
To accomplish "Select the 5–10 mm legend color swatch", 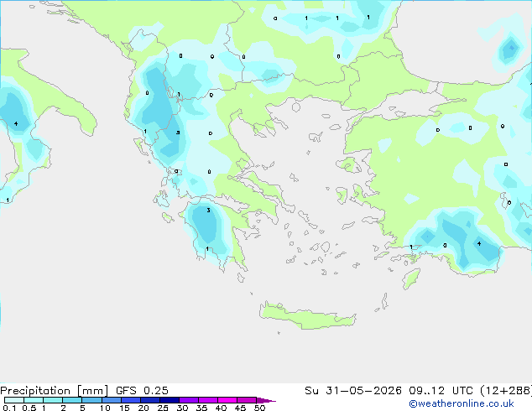I will pyautogui.click(x=91, y=400).
